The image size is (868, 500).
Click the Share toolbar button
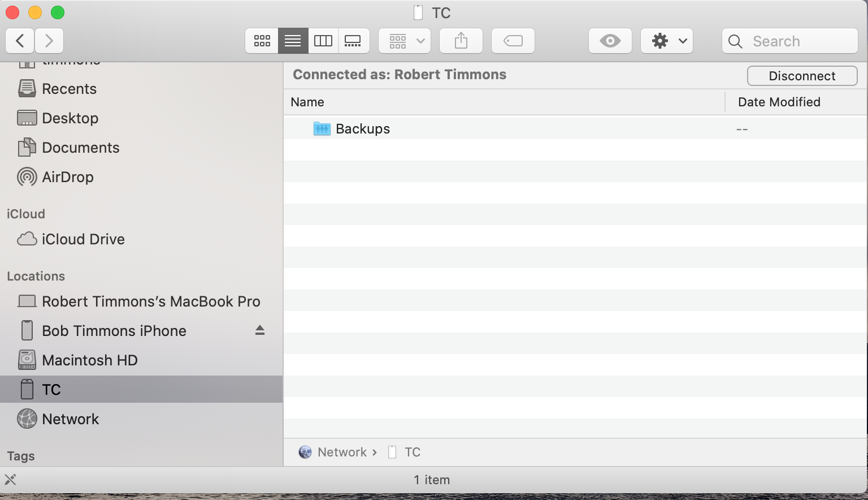coord(461,41)
